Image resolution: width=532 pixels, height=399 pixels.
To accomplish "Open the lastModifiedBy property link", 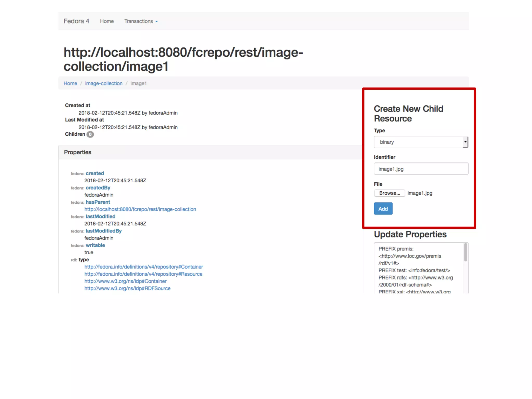I will (x=104, y=231).
